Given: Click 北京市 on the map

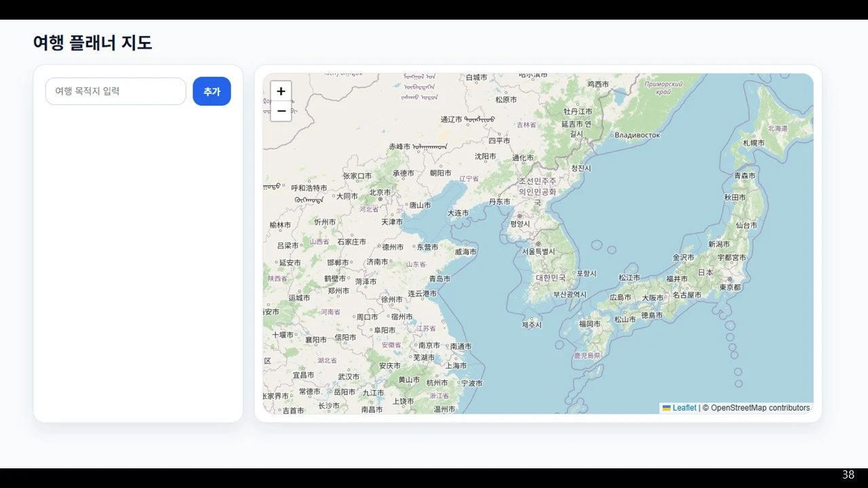Looking at the screenshot, I should click(378, 192).
